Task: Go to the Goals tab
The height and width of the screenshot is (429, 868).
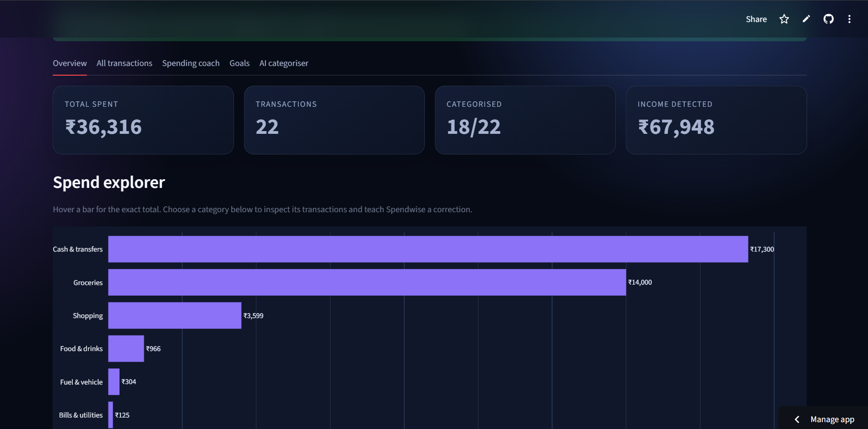Action: (239, 63)
